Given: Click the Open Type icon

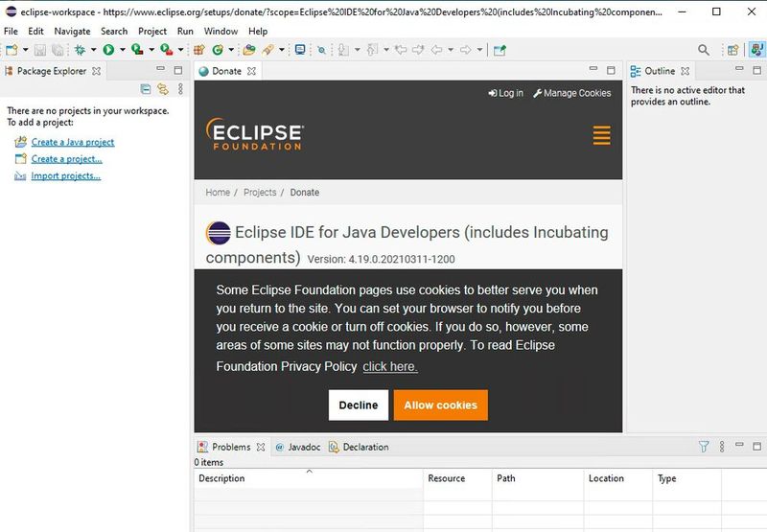Looking at the screenshot, I should point(249,50).
